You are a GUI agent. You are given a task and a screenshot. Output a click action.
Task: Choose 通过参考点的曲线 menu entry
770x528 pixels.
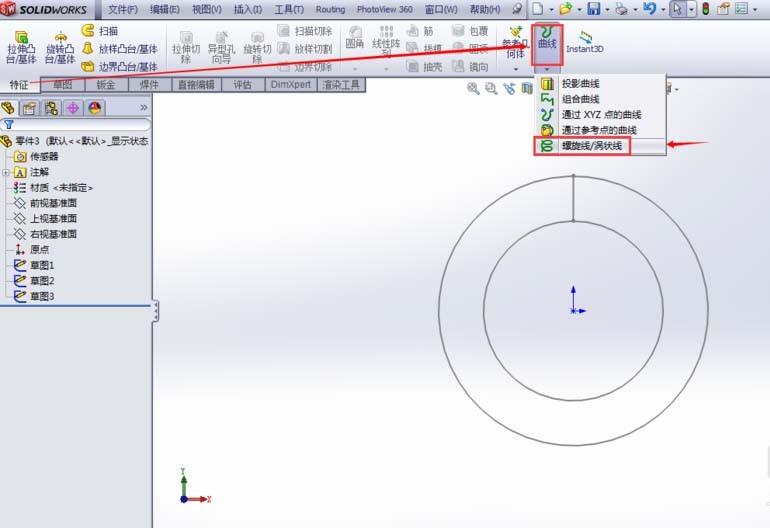[600, 130]
